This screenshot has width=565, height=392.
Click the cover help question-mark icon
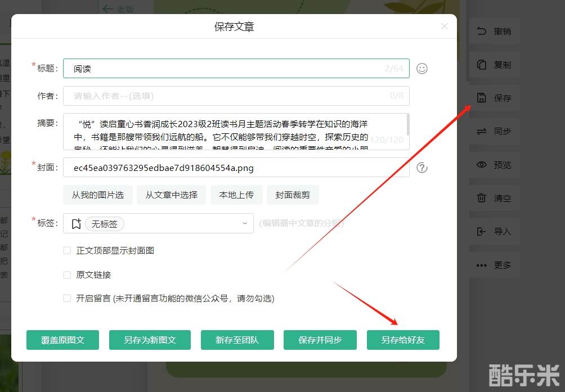point(422,168)
